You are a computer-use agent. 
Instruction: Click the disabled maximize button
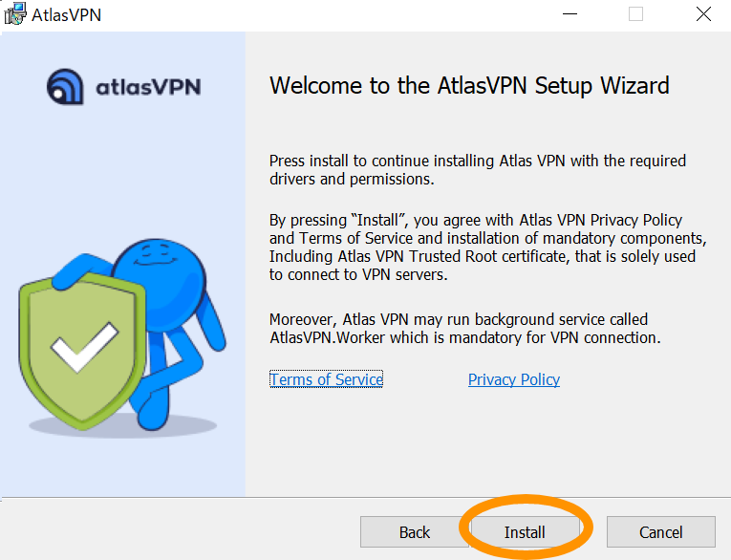coord(635,14)
